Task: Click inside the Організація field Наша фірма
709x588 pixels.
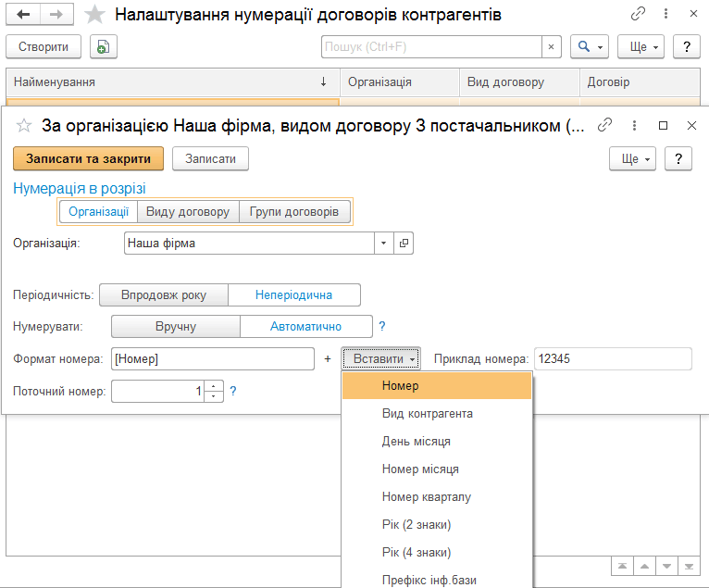Action: click(249, 244)
